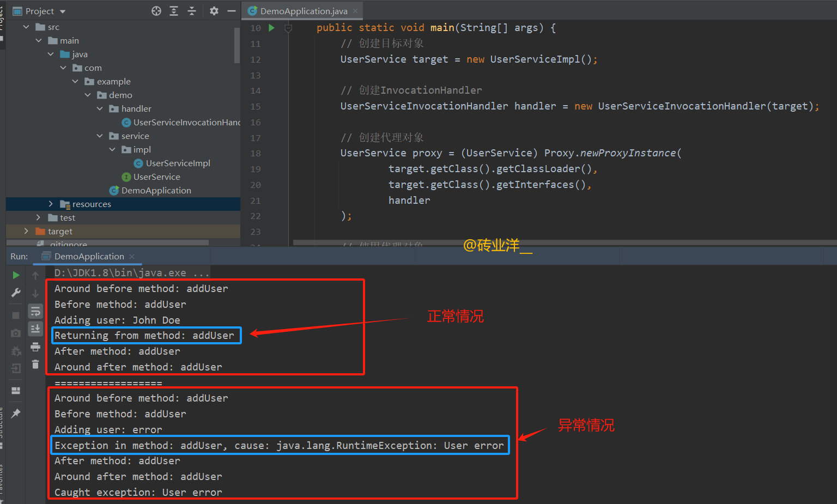The image size is (837, 504).
Task: Collapse the handler package chevron
Action: tap(100, 108)
